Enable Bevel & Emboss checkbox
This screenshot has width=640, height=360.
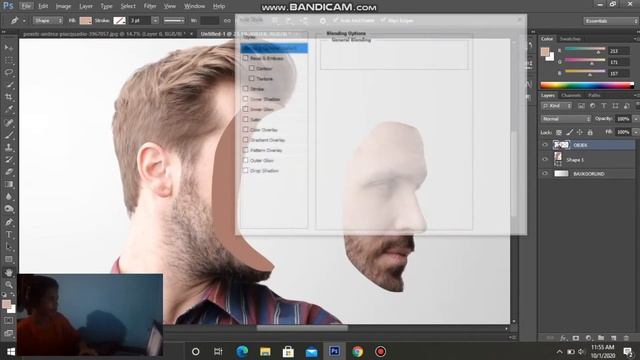pyautogui.click(x=246, y=58)
